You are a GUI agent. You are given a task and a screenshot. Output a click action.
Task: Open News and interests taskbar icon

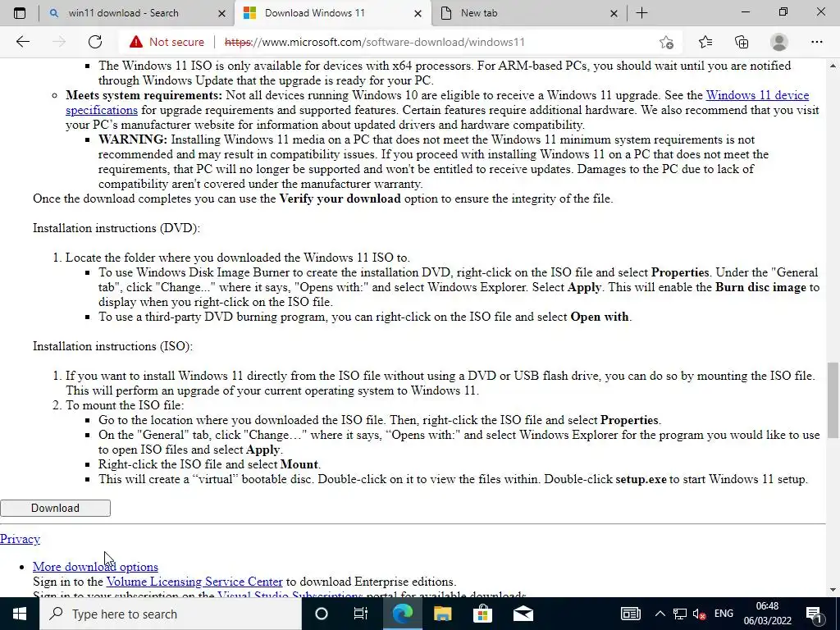tap(631, 614)
